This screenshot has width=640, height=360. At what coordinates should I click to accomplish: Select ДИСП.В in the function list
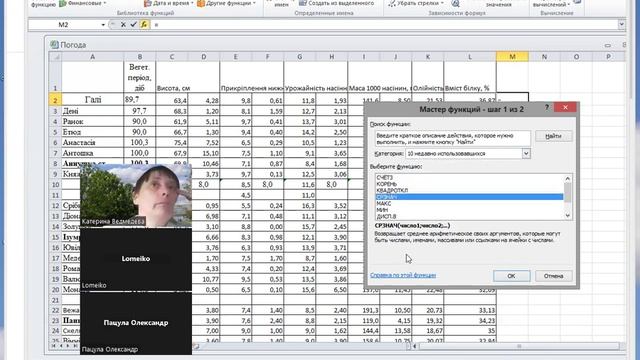[x=469, y=216]
